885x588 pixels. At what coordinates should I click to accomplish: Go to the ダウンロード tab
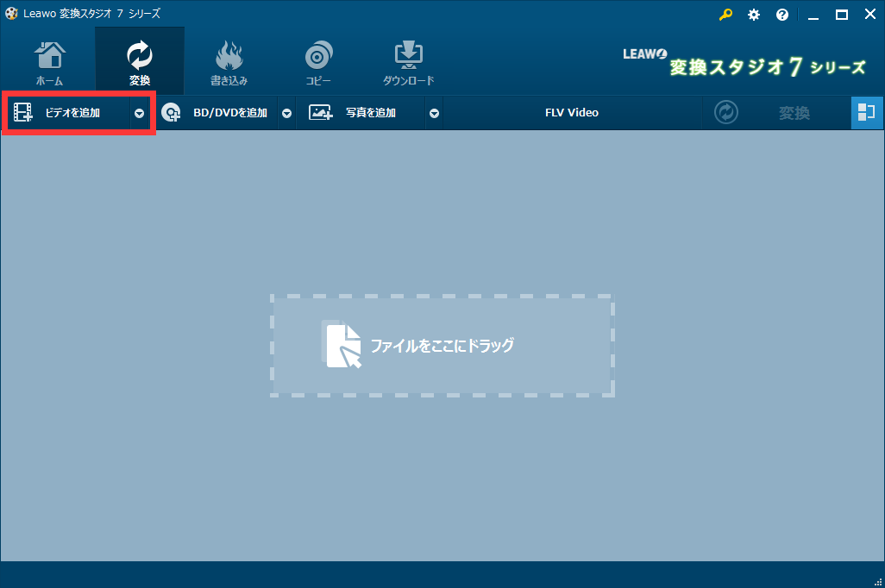408,63
